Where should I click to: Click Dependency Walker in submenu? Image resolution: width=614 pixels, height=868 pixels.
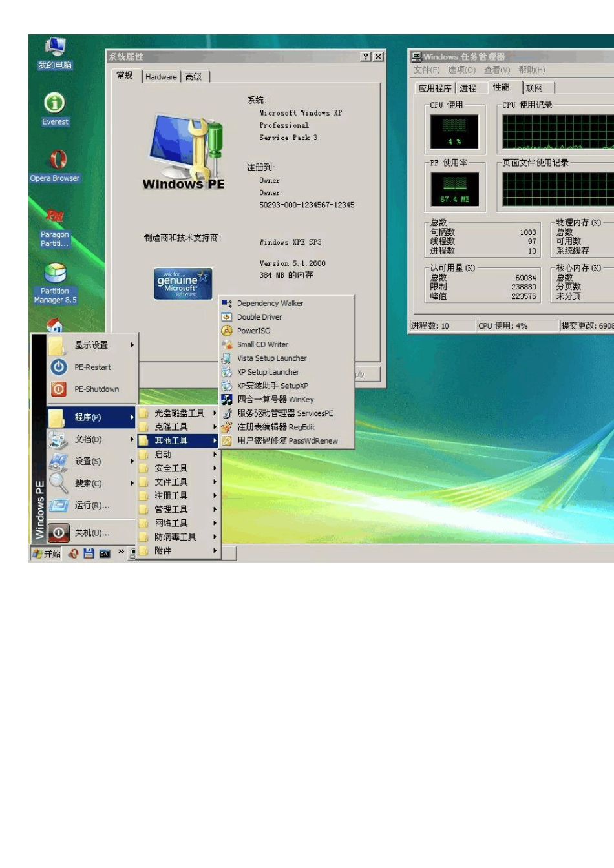[x=287, y=303]
